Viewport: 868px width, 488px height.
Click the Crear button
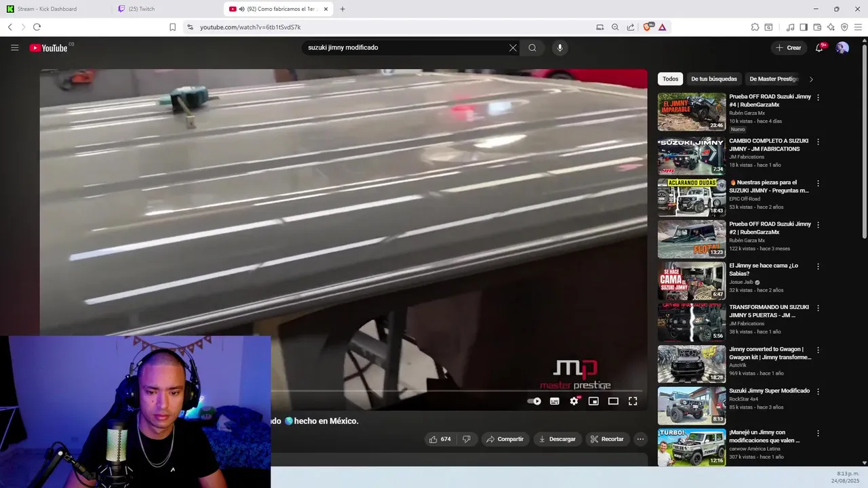pos(789,47)
